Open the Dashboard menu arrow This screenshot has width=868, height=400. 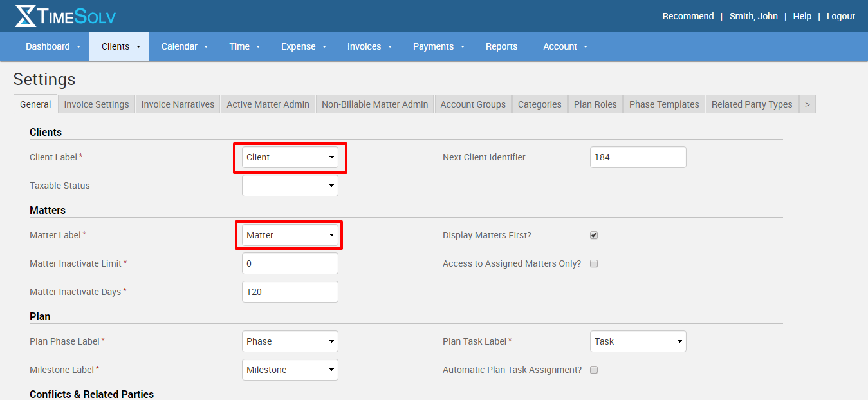[78, 47]
